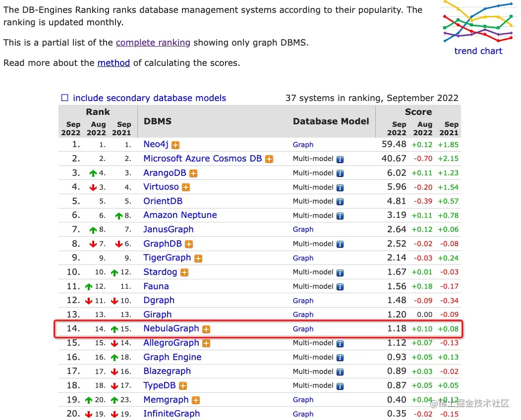Click Multi-model info icon in Virtuoso row
This screenshot has height=420, width=521.
pyautogui.click(x=340, y=188)
